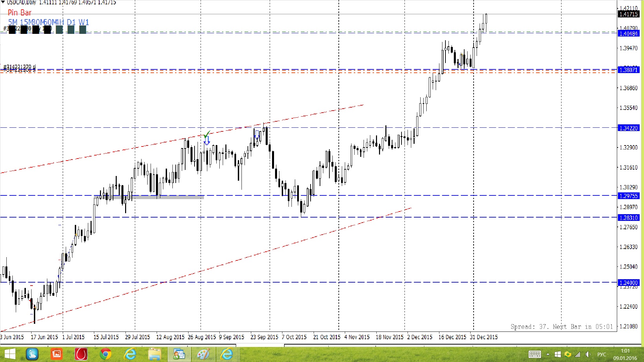The width and height of the screenshot is (644, 362).
Task: Select the blue arrow marker near 23 Sep
Action: pos(257,135)
